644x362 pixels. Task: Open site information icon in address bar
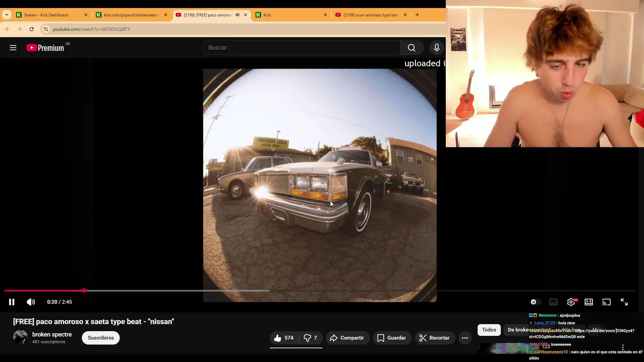(x=46, y=29)
